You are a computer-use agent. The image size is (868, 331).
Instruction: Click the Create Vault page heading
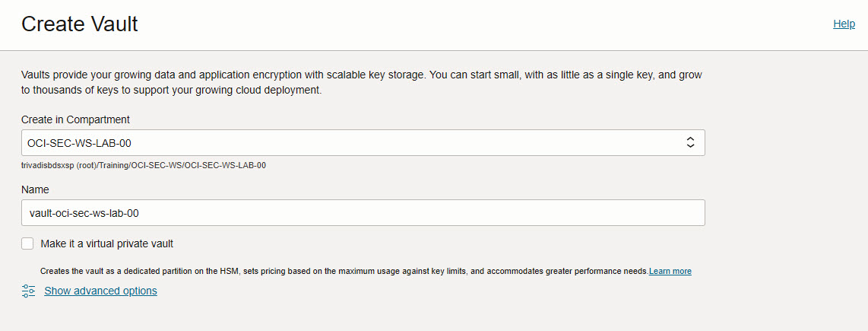(80, 24)
